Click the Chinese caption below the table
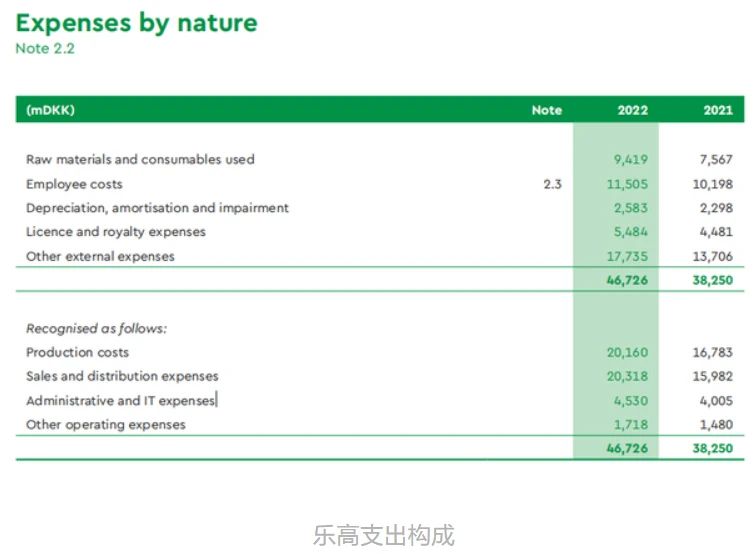 pos(384,536)
